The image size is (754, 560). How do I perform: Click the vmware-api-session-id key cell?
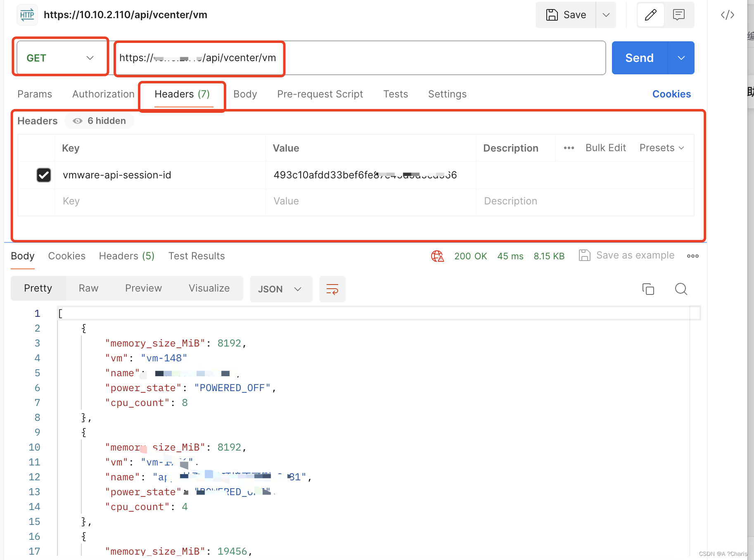160,175
